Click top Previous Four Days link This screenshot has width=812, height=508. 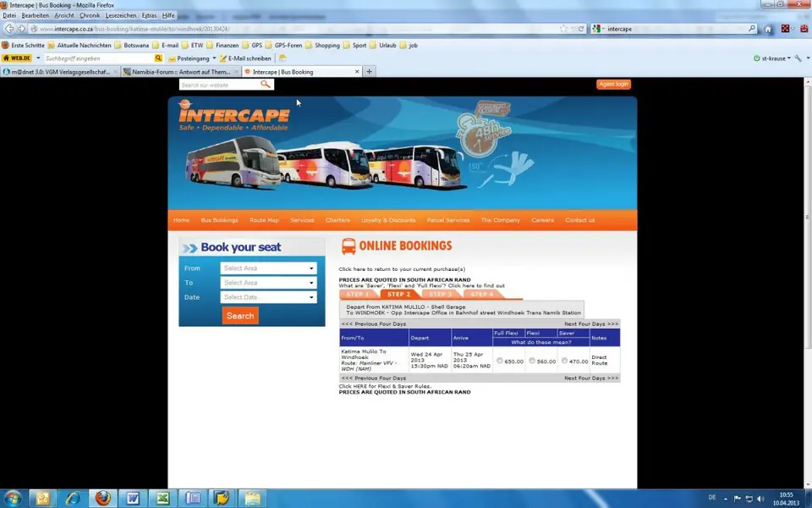(374, 324)
